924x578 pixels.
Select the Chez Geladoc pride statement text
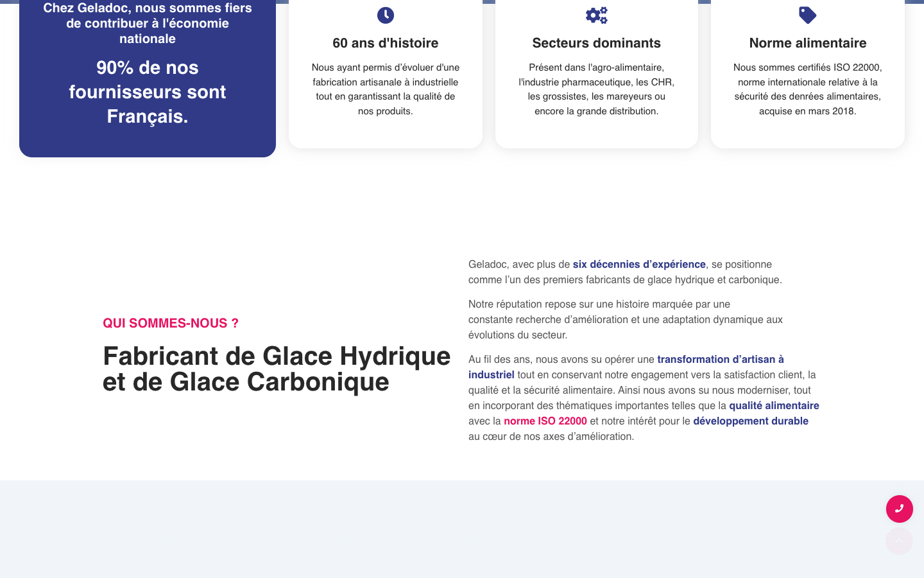click(x=147, y=23)
